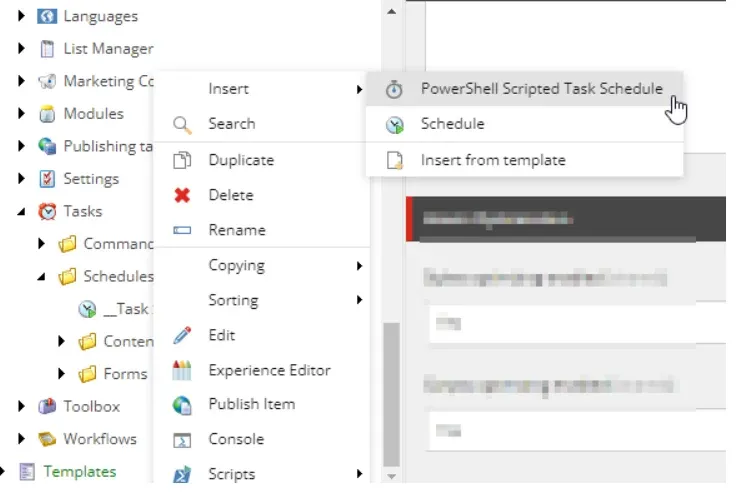
Task: Click the Duplicate pages icon
Action: pos(182,160)
